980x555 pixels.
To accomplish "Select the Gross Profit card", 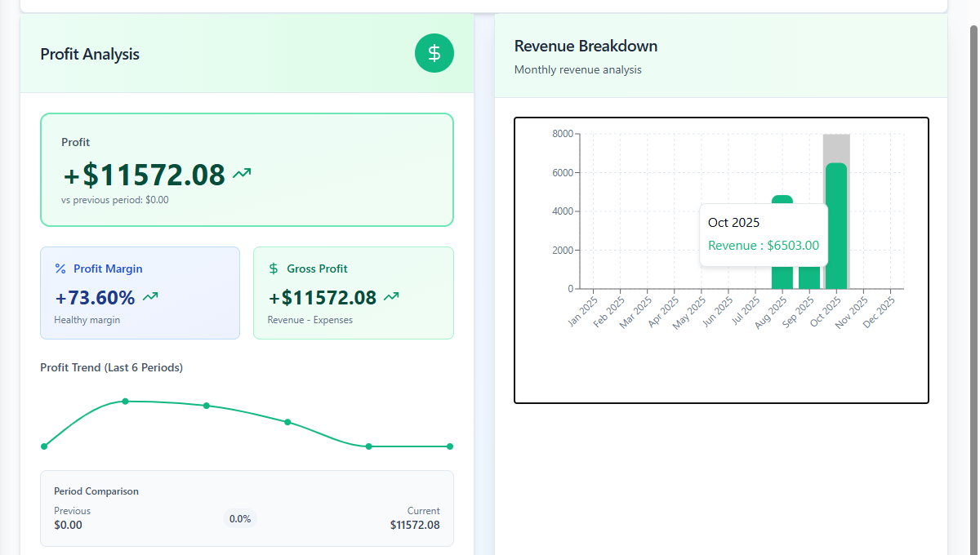I will pos(353,292).
